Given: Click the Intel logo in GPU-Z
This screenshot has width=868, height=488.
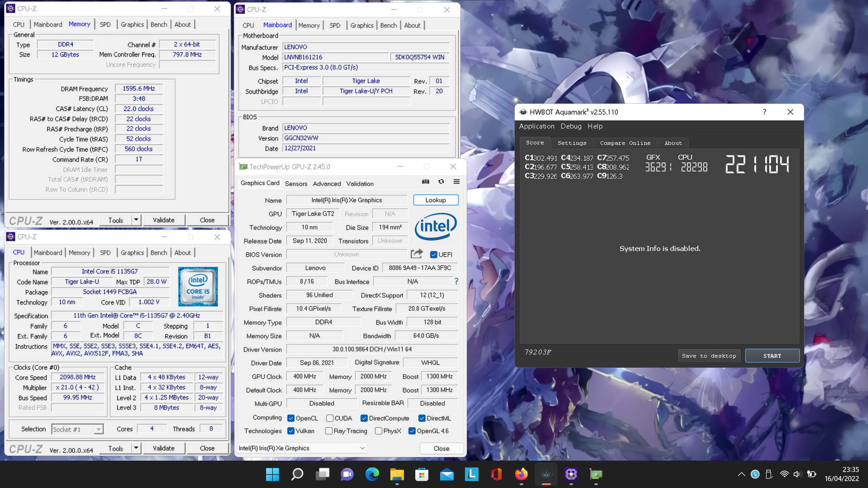Looking at the screenshot, I should pyautogui.click(x=435, y=226).
